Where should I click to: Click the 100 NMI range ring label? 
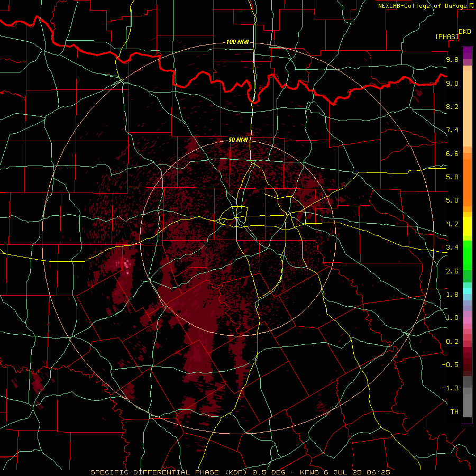(237, 42)
